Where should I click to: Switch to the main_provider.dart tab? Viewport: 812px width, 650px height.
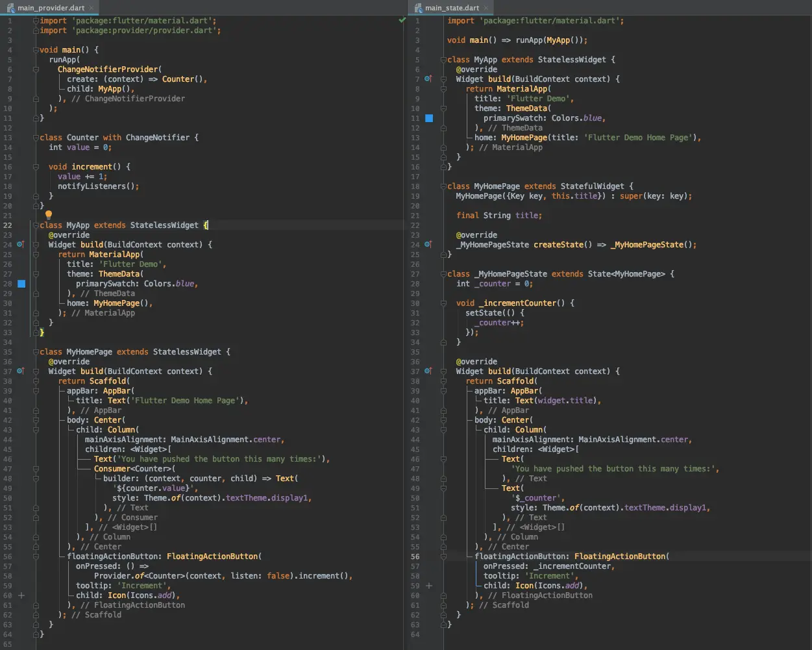(50, 8)
